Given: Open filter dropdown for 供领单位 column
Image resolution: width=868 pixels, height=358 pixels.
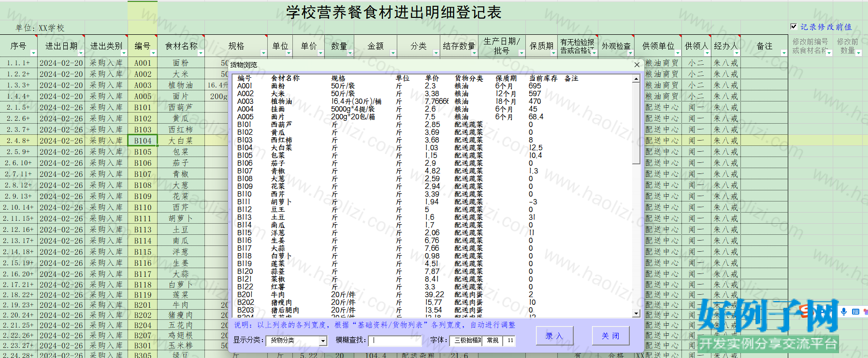Looking at the screenshot, I should 677,53.
